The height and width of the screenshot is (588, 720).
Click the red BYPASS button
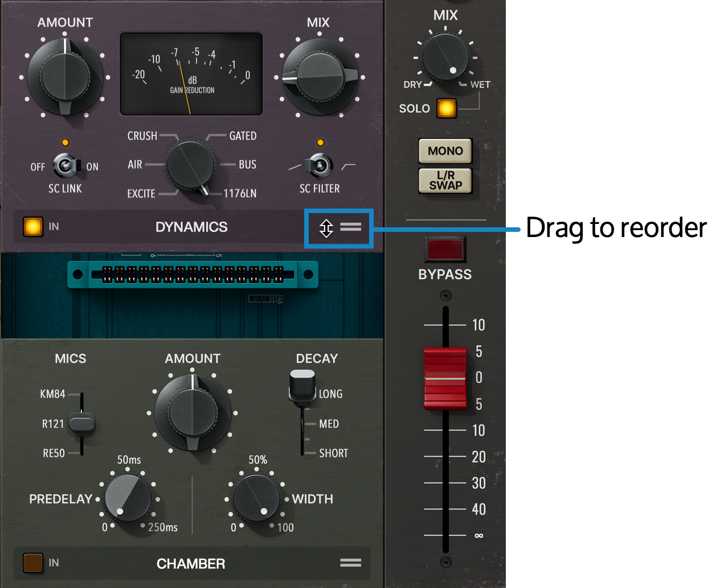point(445,249)
